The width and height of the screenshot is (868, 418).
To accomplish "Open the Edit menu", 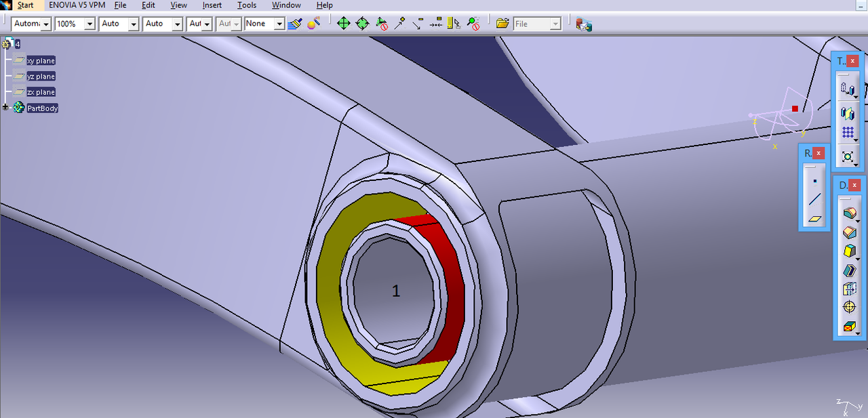I will pyautogui.click(x=149, y=5).
